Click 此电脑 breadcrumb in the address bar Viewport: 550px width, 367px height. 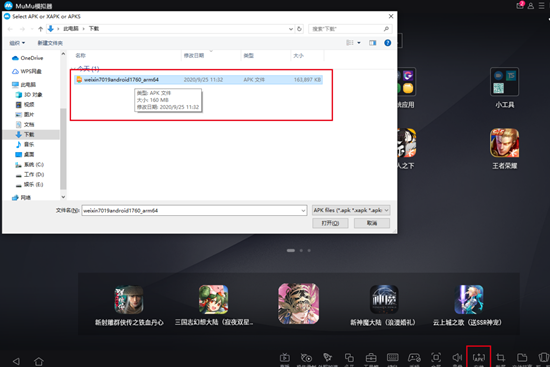click(71, 29)
